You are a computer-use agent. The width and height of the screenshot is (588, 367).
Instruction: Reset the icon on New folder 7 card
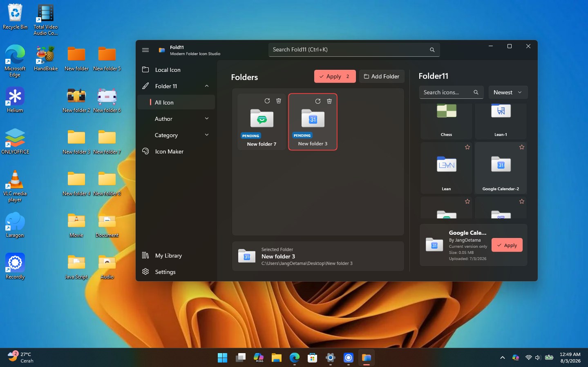click(x=267, y=101)
